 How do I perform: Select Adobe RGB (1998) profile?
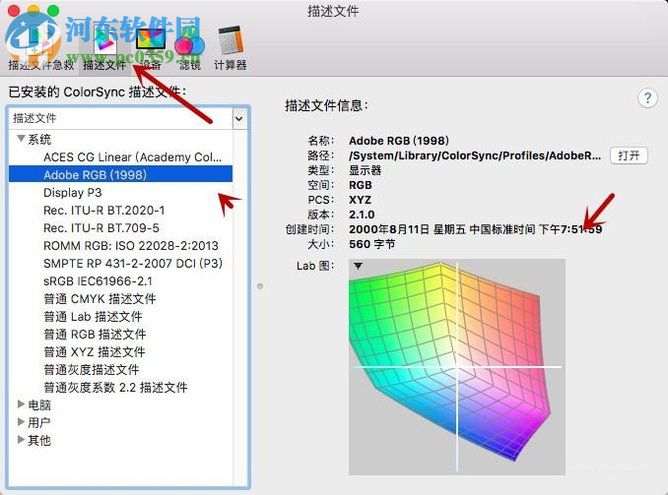[x=121, y=175]
